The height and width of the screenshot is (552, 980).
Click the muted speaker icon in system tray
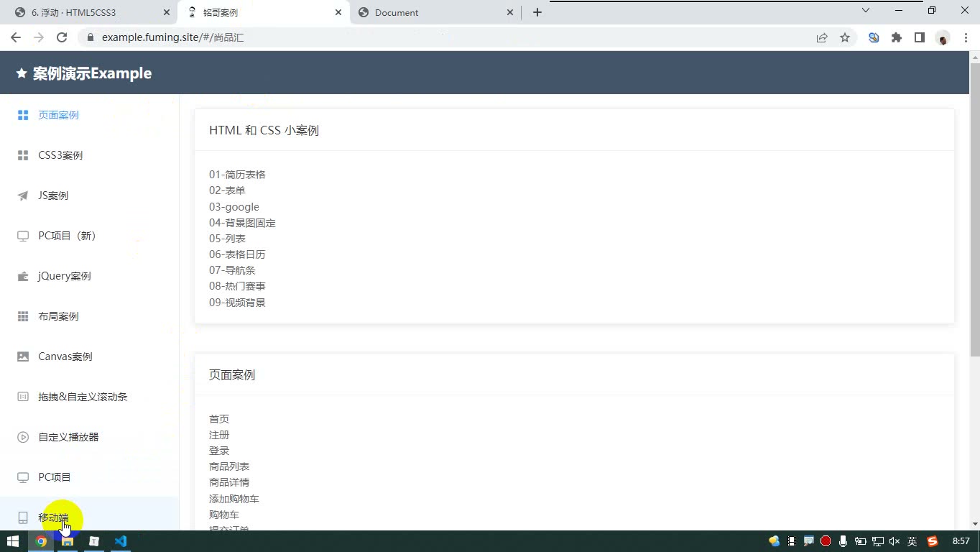[x=895, y=541]
